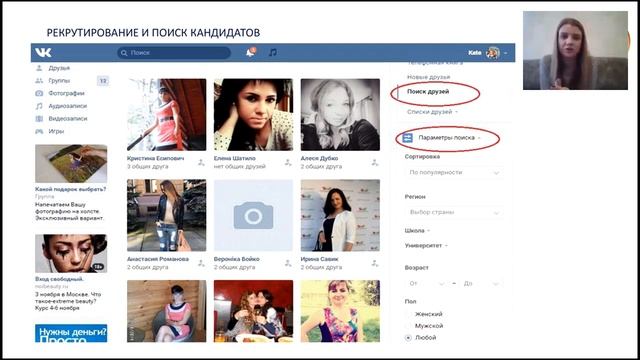The image size is (640, 360).
Task: Click the search magnifier icon in header
Action: click(x=124, y=53)
